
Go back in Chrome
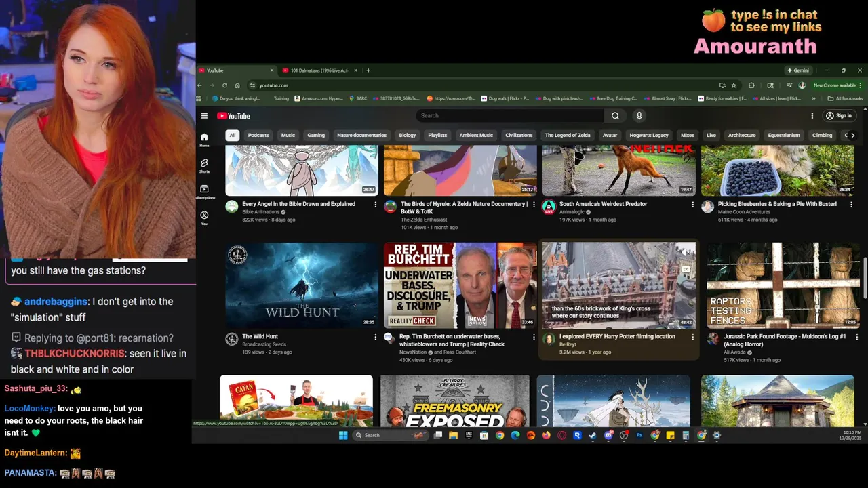pyautogui.click(x=199, y=85)
